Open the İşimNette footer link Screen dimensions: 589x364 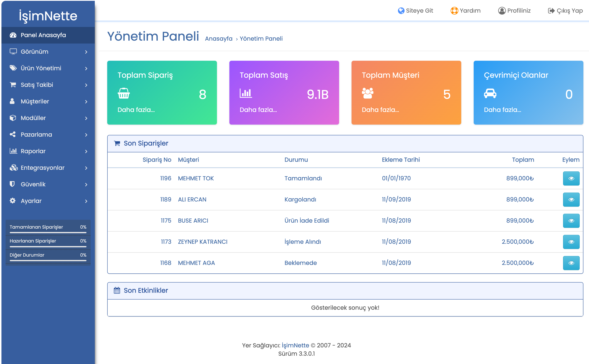295,345
